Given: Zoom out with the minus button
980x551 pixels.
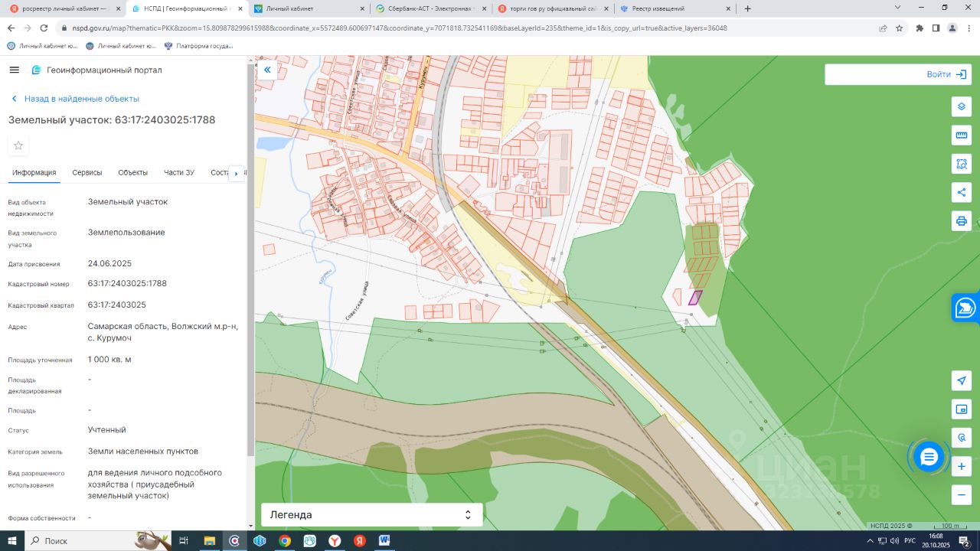Looking at the screenshot, I should point(962,494).
